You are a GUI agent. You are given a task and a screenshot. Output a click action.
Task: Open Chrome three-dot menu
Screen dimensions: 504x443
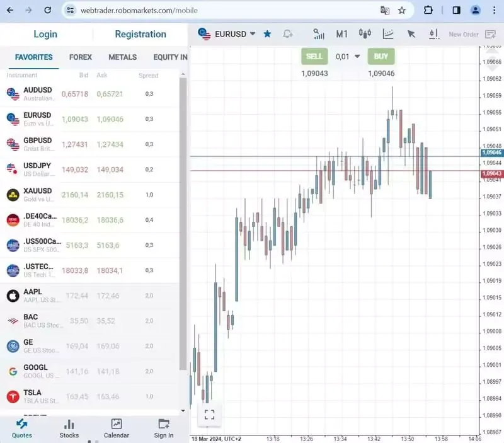click(494, 10)
